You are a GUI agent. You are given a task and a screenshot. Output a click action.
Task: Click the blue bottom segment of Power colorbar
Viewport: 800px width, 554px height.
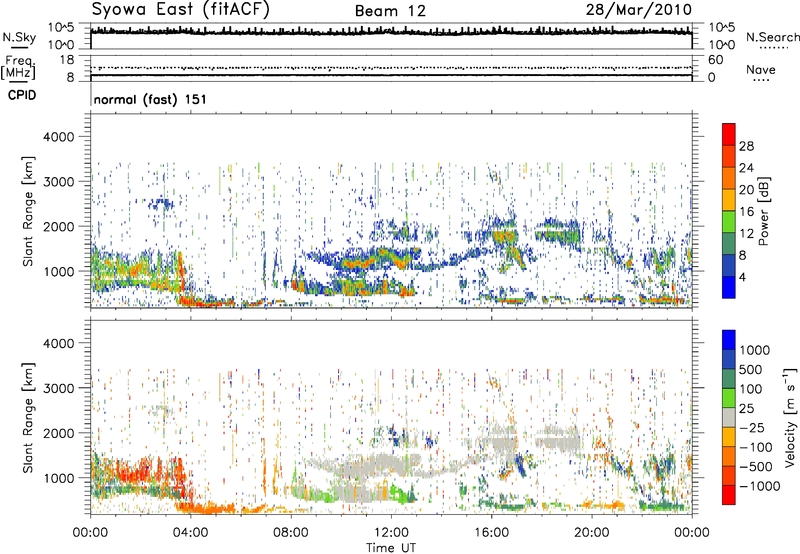coord(729,287)
